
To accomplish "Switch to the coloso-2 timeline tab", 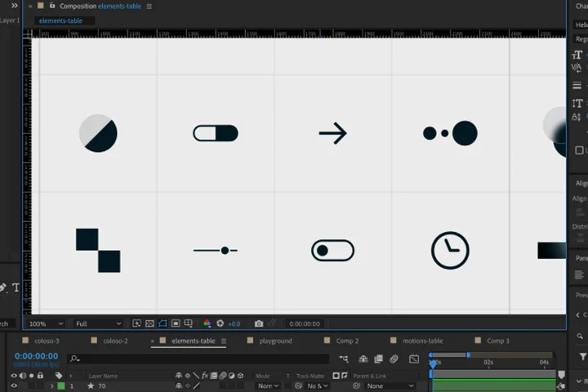I will click(x=115, y=341).
